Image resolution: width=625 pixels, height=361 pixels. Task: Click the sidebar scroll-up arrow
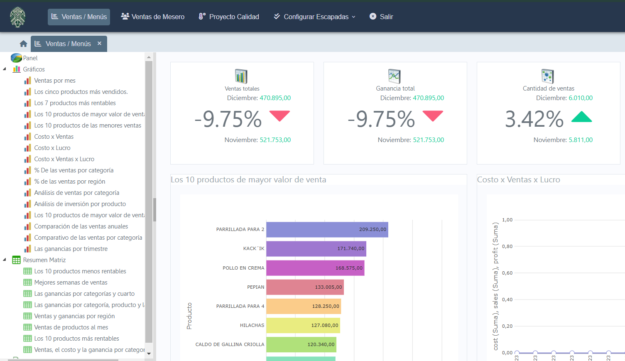pos(149,57)
